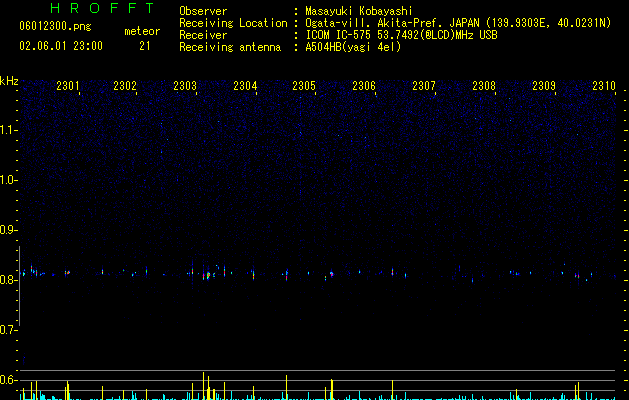Click the 2306 time marker
Screen dimensions: 629x400
(x=364, y=86)
